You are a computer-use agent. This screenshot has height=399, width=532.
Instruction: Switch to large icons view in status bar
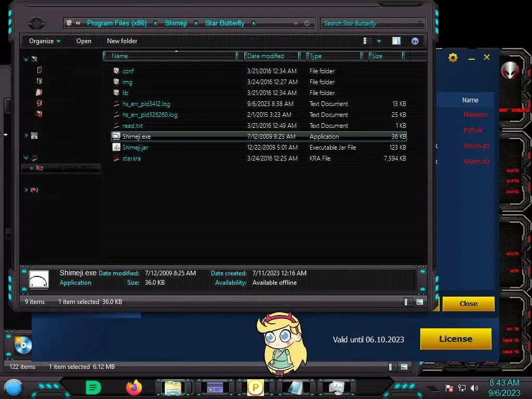pyautogui.click(x=420, y=302)
